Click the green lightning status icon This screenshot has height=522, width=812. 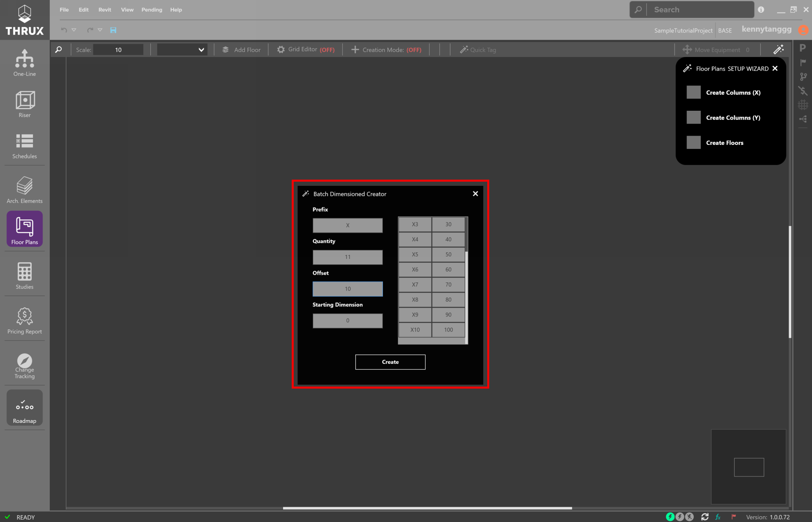[670, 517]
